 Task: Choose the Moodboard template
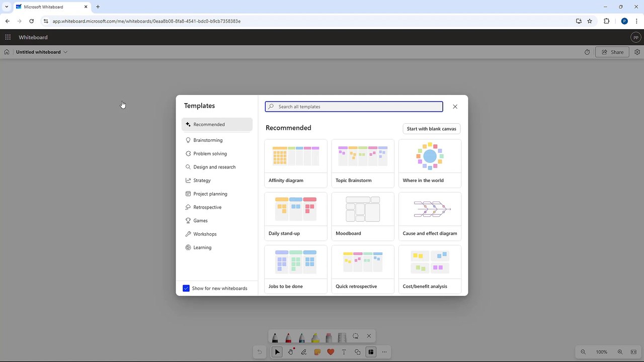[363, 216]
